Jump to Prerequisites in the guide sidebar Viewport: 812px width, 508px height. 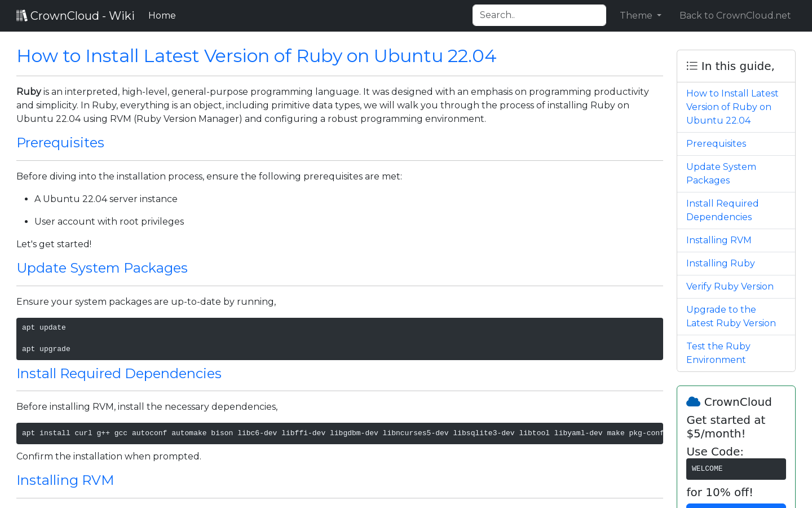click(716, 144)
